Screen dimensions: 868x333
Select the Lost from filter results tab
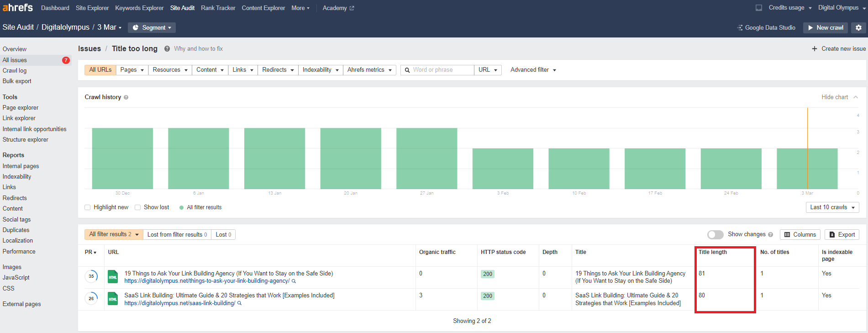tap(177, 235)
